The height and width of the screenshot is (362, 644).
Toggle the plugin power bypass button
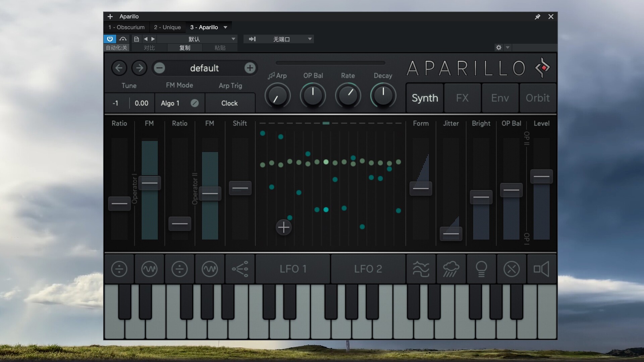[110, 39]
